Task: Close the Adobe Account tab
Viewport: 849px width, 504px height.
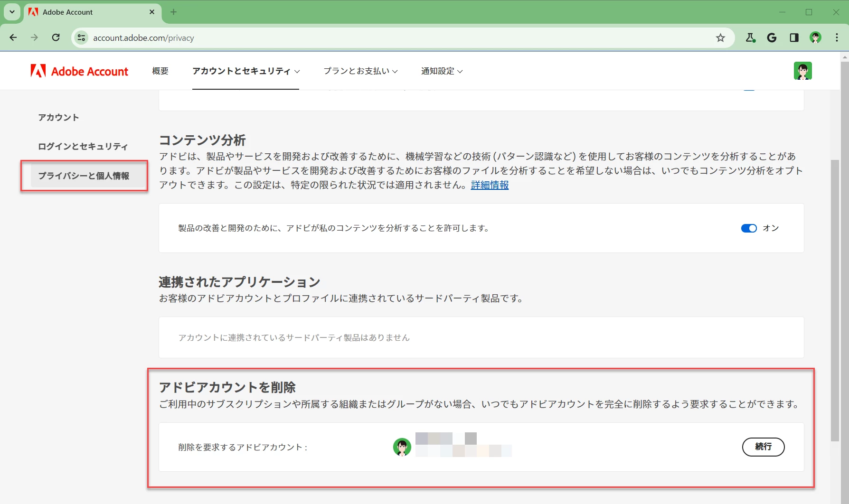Action: click(x=152, y=12)
